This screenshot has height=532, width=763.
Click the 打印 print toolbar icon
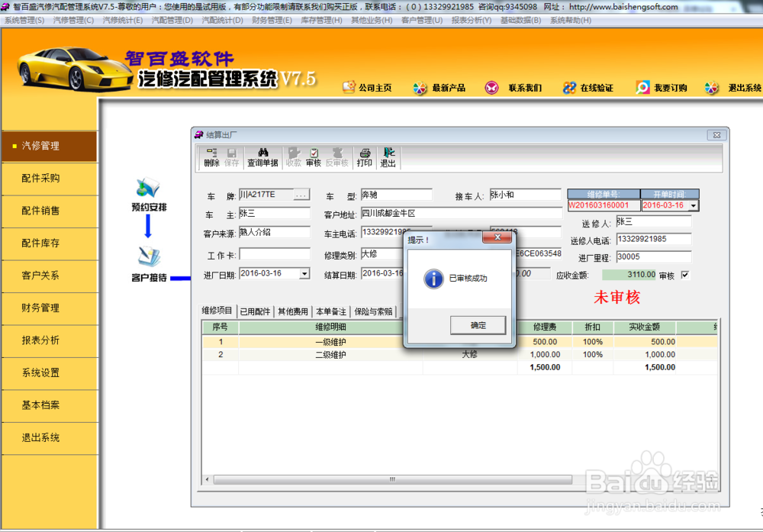[x=365, y=158]
